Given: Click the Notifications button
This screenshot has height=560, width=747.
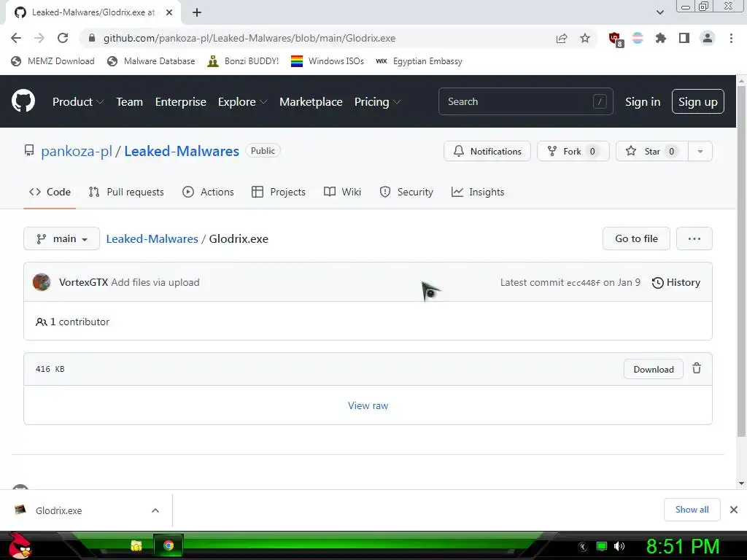Looking at the screenshot, I should 487,151.
